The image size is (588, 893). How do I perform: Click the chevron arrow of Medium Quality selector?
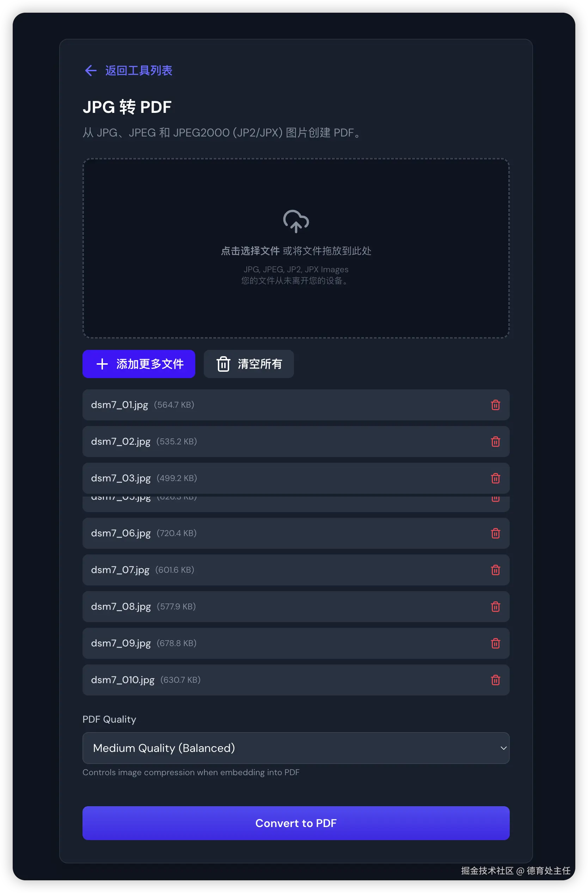[503, 748]
